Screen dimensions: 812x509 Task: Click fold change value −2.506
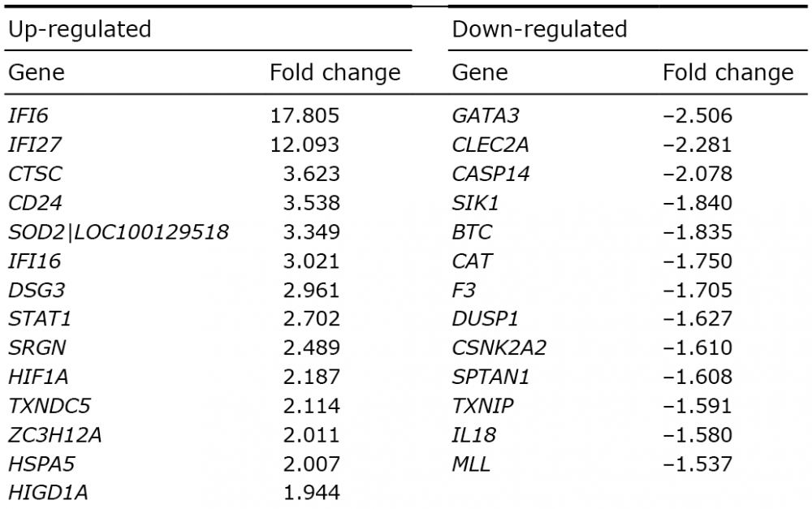698,115
